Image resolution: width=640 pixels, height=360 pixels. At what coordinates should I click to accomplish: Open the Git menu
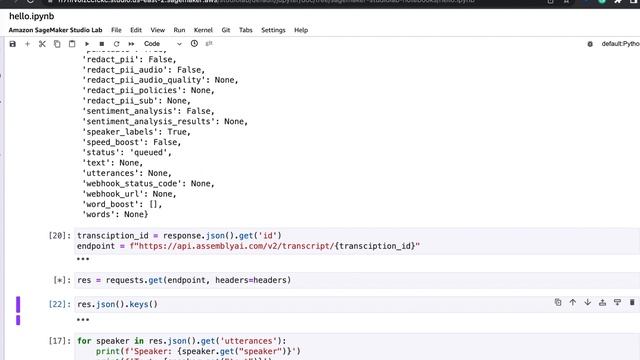tap(226, 30)
